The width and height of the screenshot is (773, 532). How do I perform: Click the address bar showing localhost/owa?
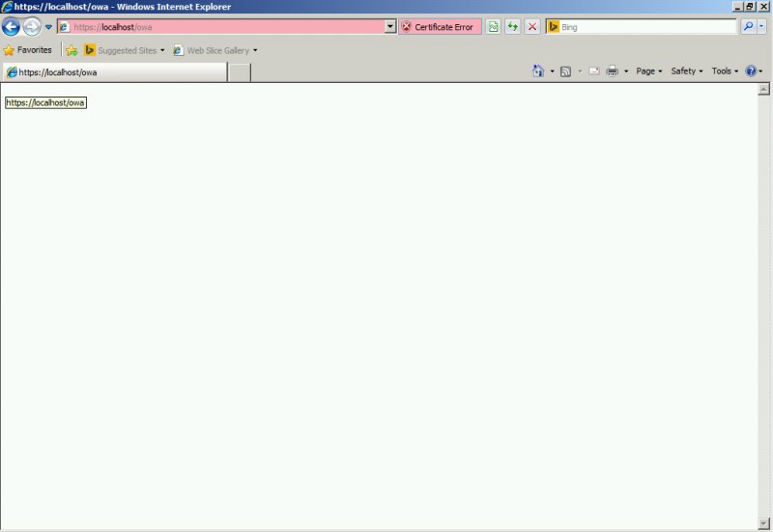click(x=221, y=27)
